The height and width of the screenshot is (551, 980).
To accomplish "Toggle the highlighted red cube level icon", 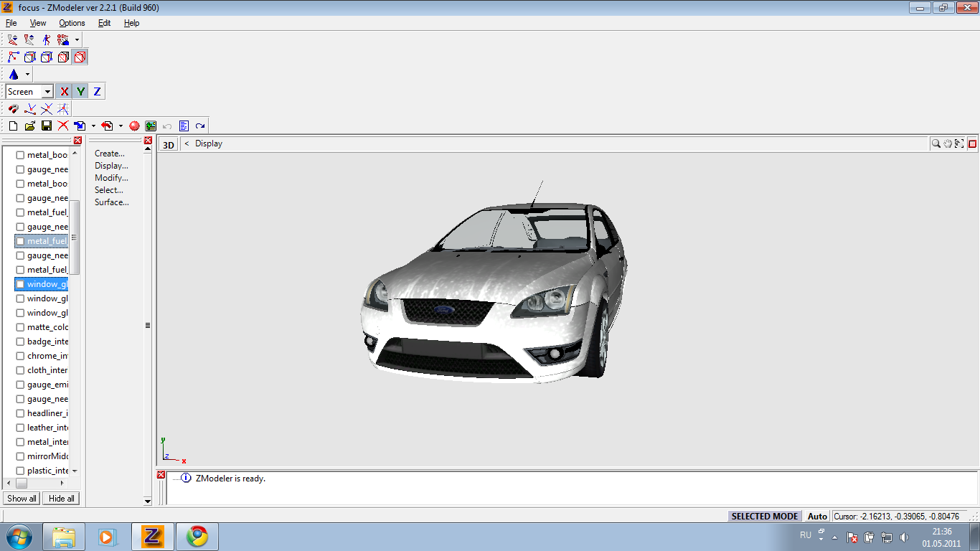I will [x=80, y=57].
